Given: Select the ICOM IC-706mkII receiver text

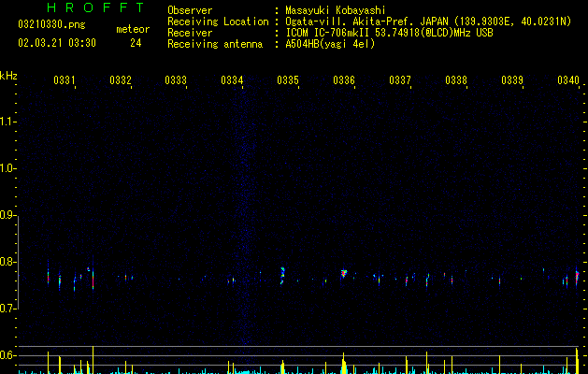Looking at the screenshot, I should [389, 33].
